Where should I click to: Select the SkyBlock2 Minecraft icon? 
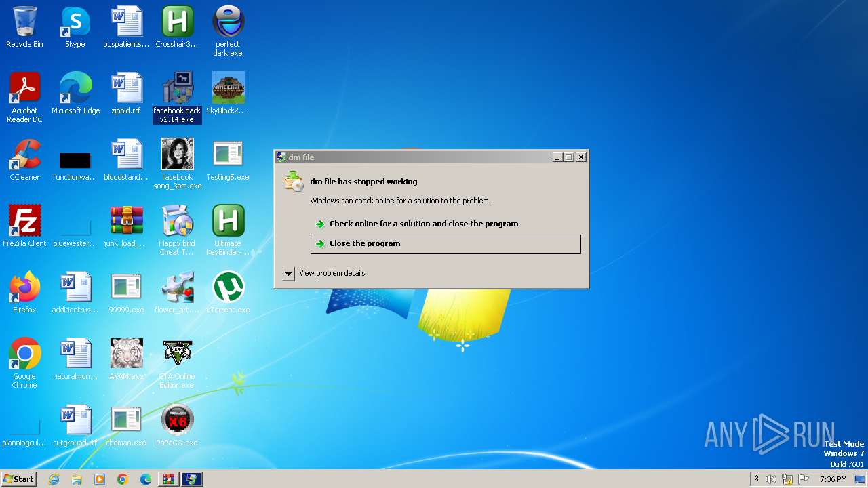228,94
